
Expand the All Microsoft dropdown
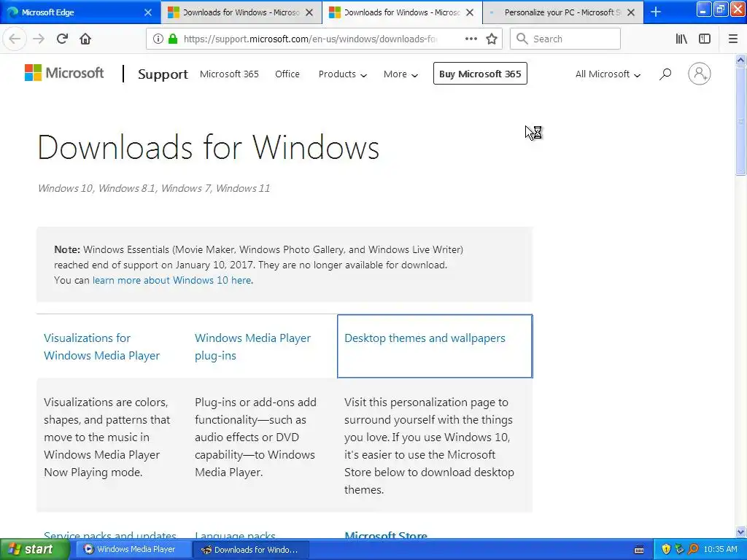pyautogui.click(x=608, y=74)
